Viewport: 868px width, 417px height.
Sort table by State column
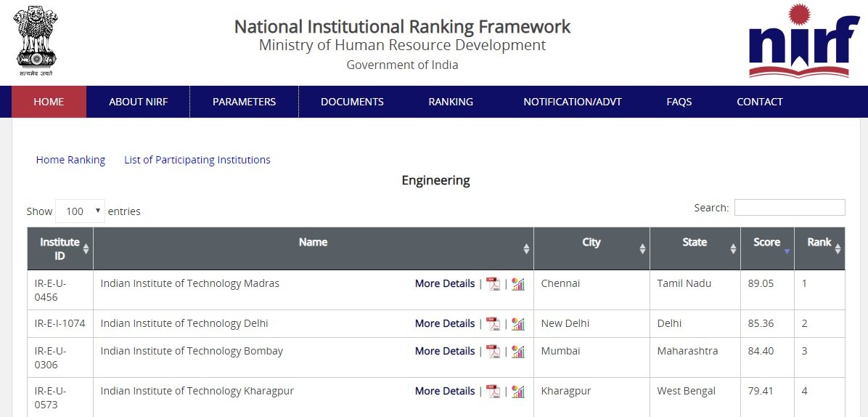pyautogui.click(x=695, y=248)
